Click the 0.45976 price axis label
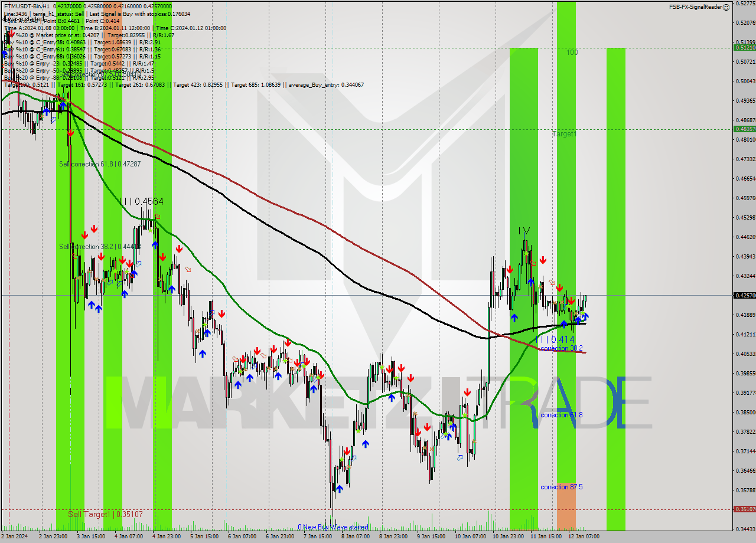This screenshot has width=756, height=543. point(746,198)
